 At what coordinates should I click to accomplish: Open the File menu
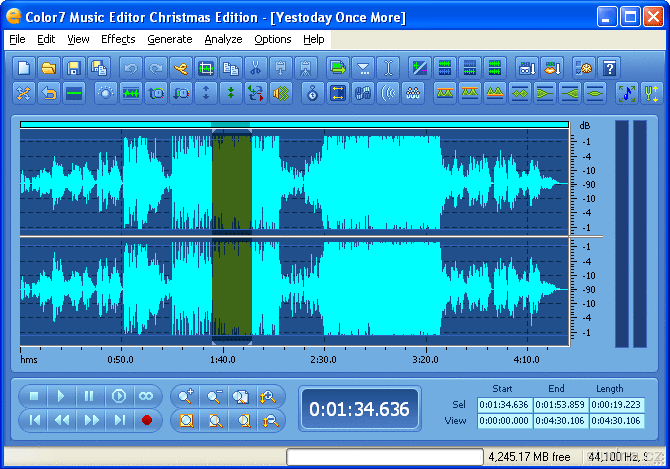click(x=17, y=39)
